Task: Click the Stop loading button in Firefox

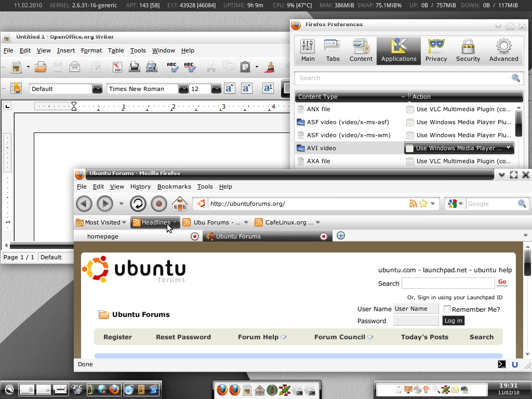Action: [x=158, y=204]
